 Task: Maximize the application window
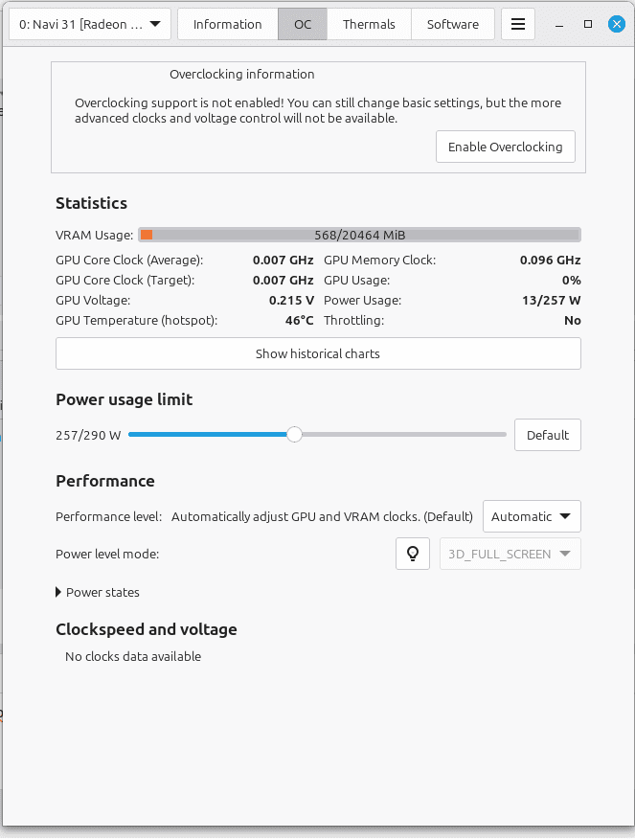pyautogui.click(x=588, y=23)
